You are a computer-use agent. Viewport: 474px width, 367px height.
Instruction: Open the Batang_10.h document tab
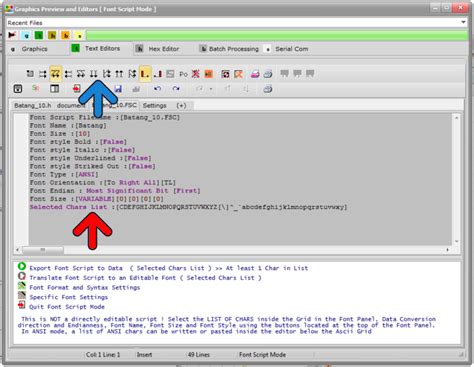pyautogui.click(x=33, y=105)
